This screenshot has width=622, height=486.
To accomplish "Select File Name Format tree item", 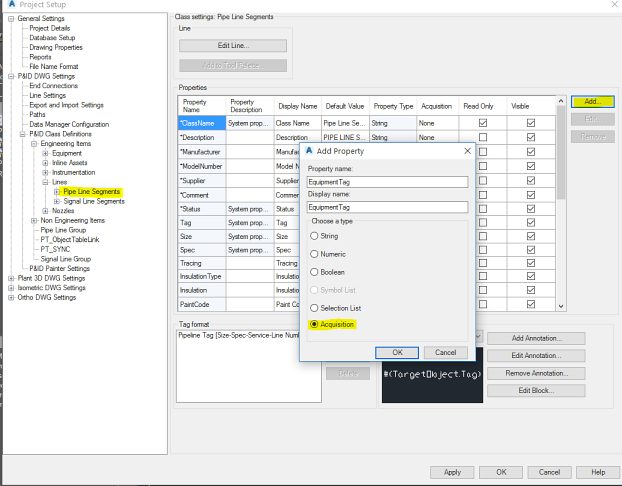I will point(54,67).
